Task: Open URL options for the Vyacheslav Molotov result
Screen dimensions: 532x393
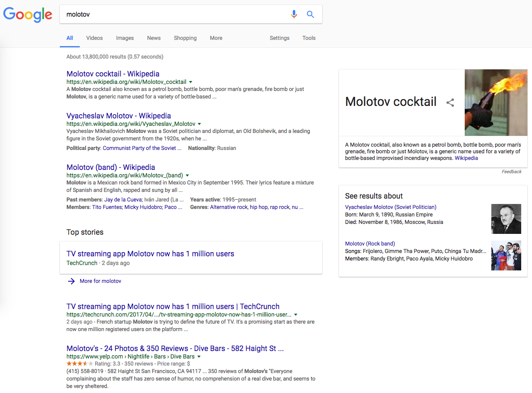Action: coord(199,124)
